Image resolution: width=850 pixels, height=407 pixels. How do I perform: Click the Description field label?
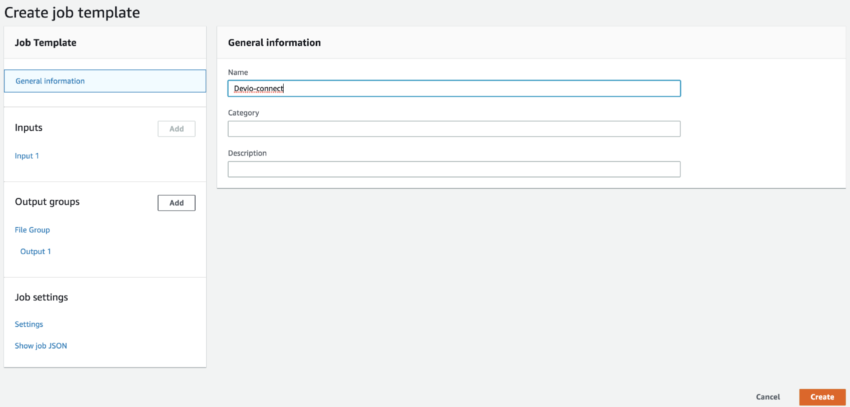[247, 153]
